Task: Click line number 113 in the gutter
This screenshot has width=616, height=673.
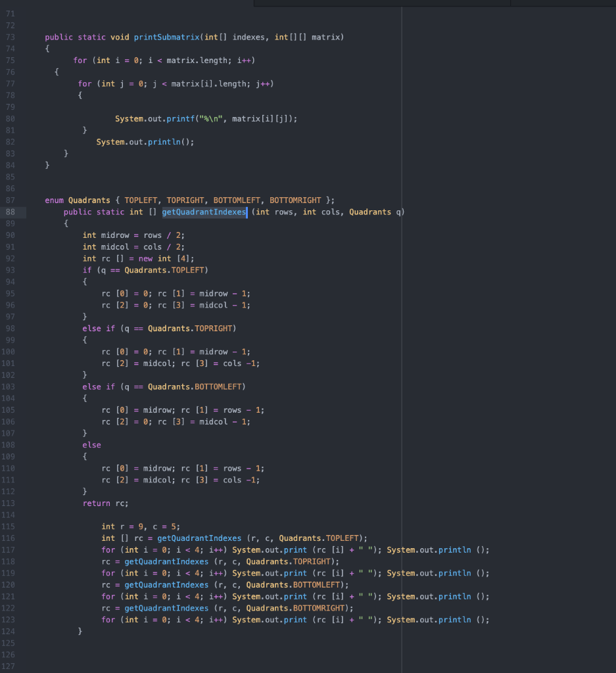Action: 9,503
